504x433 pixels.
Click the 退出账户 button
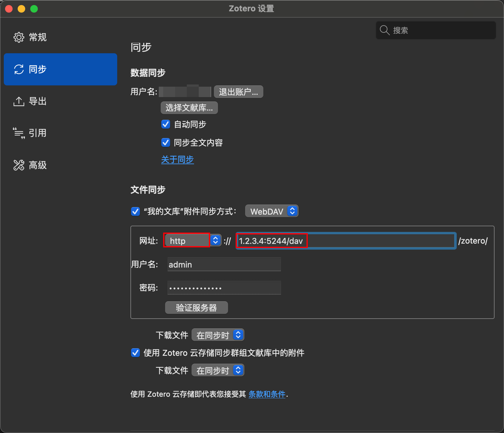238,92
